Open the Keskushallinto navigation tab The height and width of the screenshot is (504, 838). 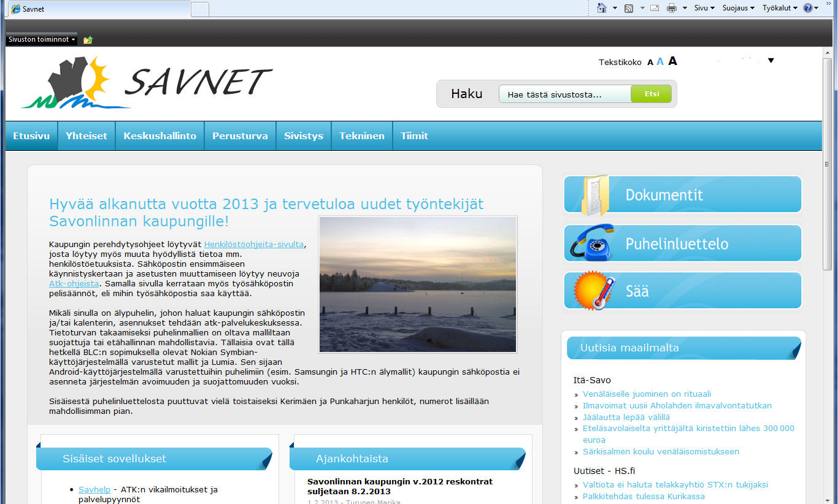[x=160, y=136]
